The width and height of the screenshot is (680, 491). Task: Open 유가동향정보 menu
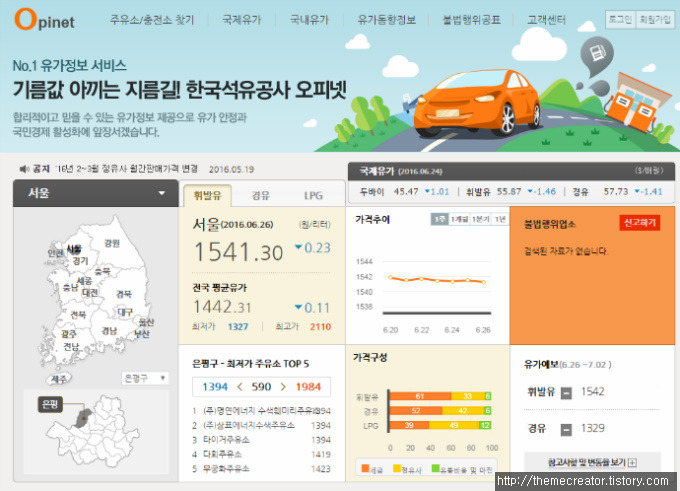pos(386,20)
